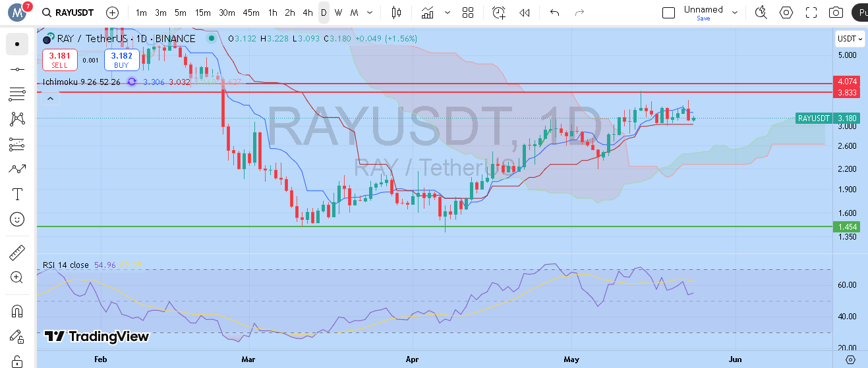This screenshot has width=868, height=368.
Task: Click the RAY / TetherUS symbol title
Action: tap(126, 39)
